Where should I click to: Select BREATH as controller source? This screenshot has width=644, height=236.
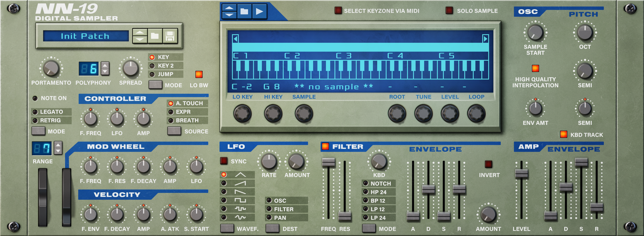click(x=187, y=120)
